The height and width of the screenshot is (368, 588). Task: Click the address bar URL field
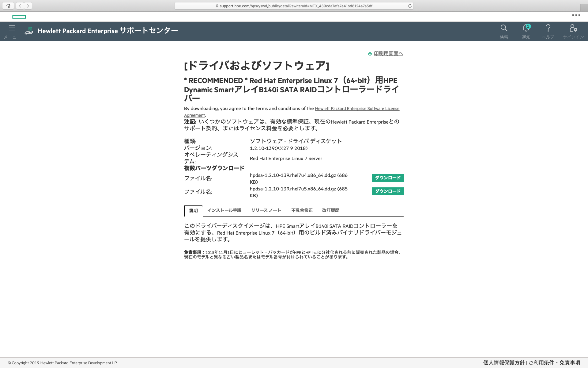[x=294, y=6]
